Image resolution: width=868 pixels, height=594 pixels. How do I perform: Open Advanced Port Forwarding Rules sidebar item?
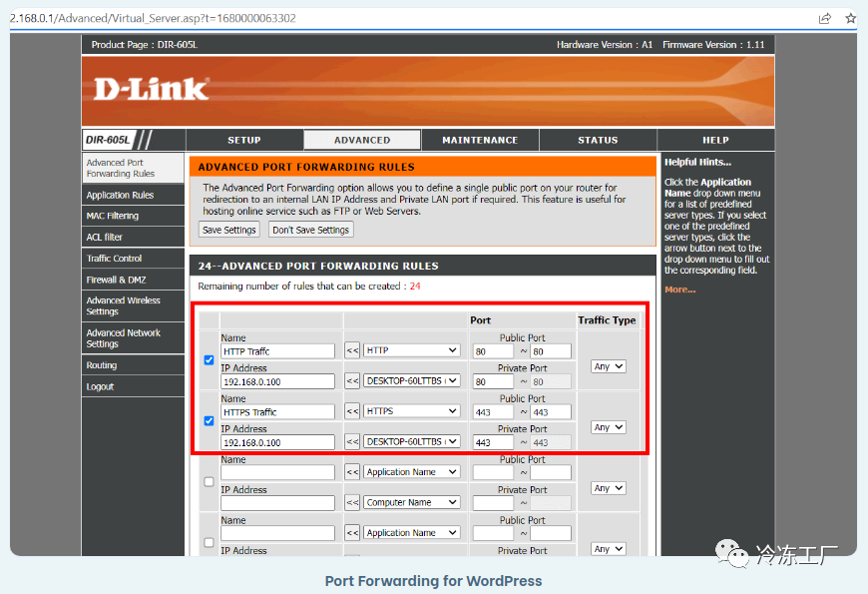tap(133, 168)
